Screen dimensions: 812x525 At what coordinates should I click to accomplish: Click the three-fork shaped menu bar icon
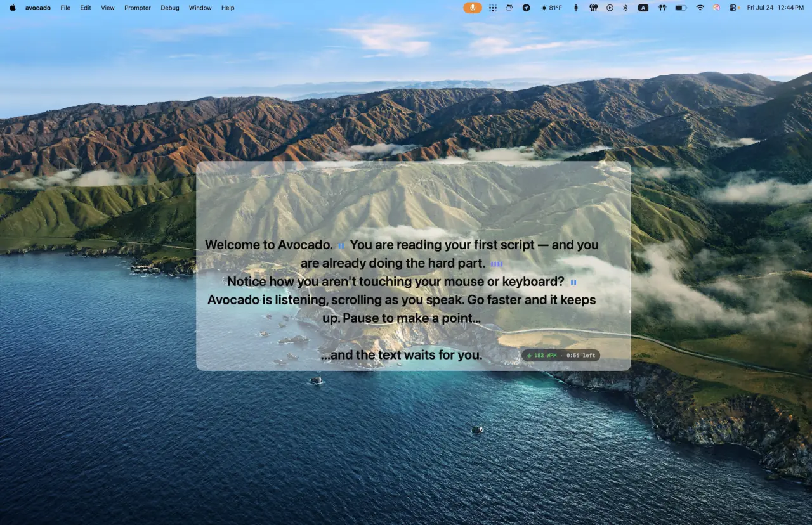click(x=594, y=8)
